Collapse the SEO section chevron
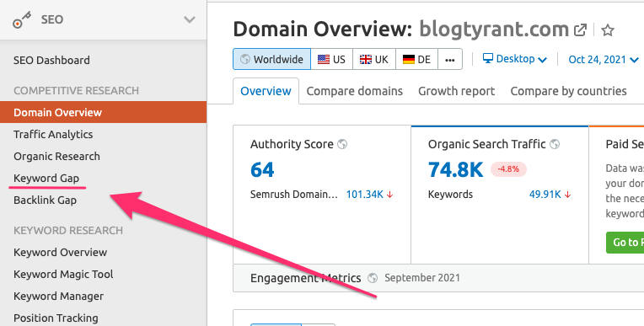This screenshot has width=644, height=326. click(190, 19)
